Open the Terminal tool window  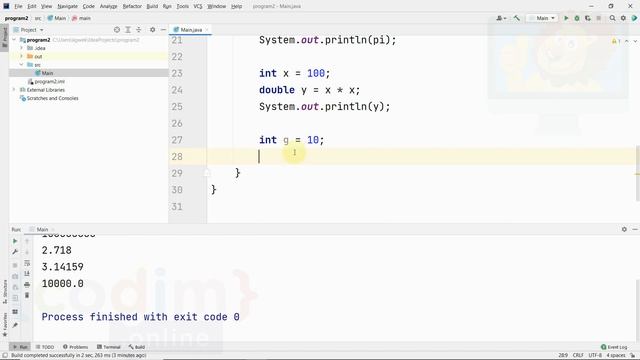[x=109, y=347]
